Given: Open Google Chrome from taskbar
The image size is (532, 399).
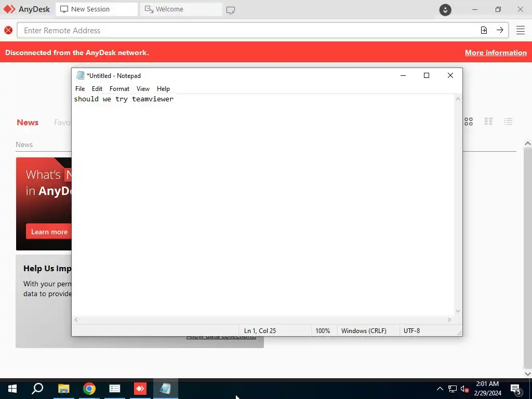Looking at the screenshot, I should click(x=89, y=389).
